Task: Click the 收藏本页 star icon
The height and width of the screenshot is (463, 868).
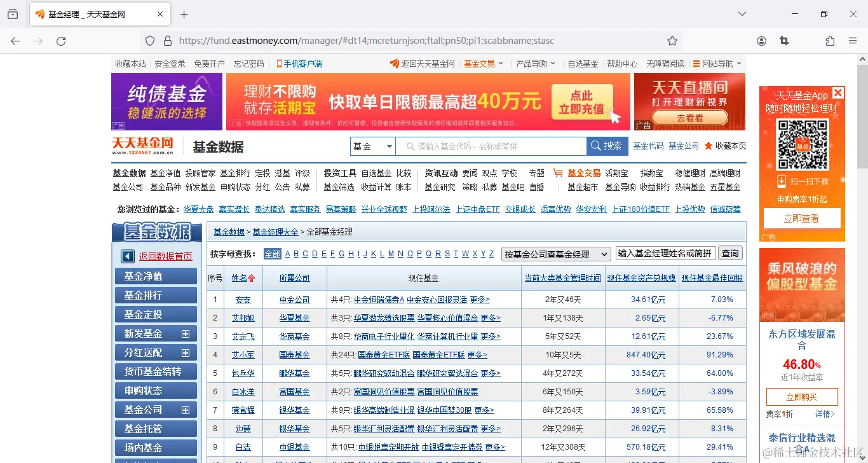Action: pos(709,146)
